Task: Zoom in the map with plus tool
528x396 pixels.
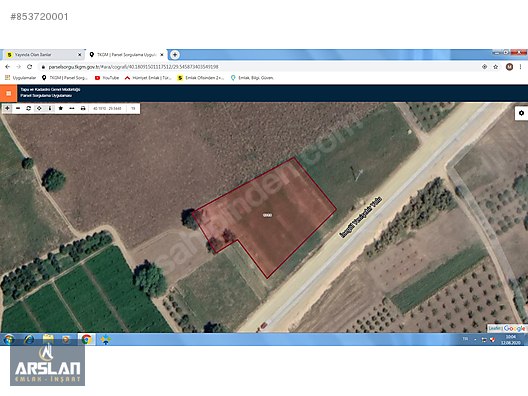Action: (x=7, y=108)
